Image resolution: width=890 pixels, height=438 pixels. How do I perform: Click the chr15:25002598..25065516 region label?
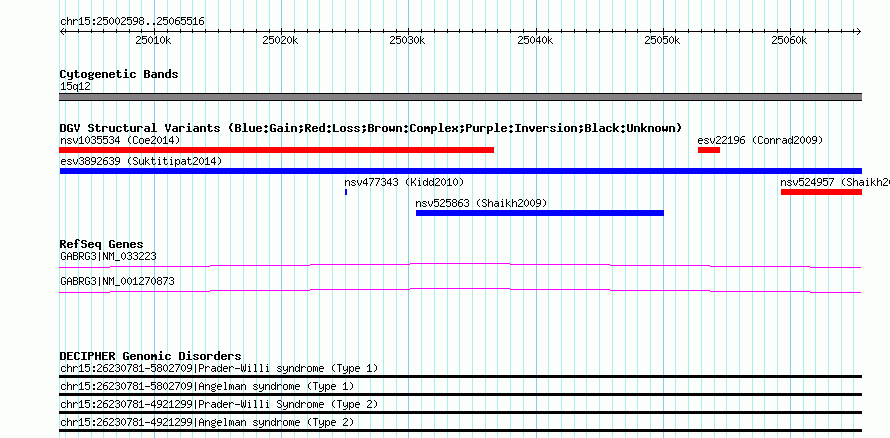point(132,22)
